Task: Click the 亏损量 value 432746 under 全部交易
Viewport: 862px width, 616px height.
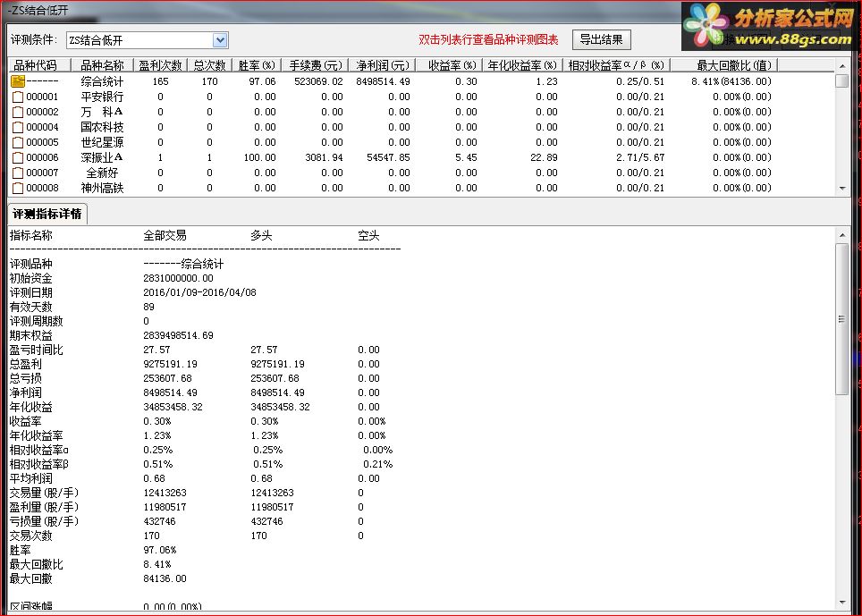Action: tap(159, 521)
